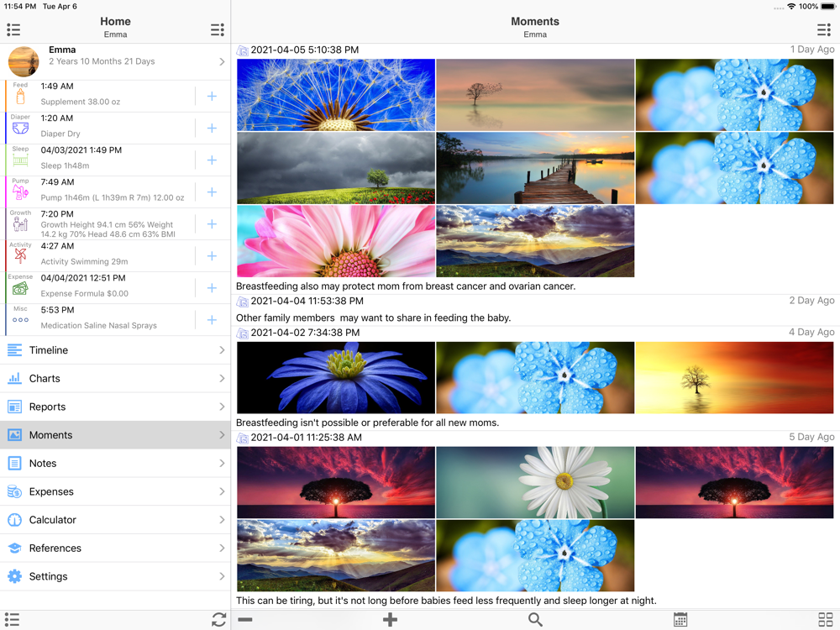Screen dimensions: 840x630
Task: Tap the Activity pinwheel icon
Action: coord(20,256)
